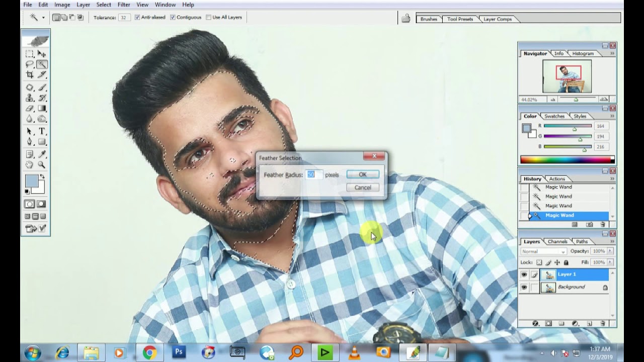This screenshot has height=362, width=644.
Task: Select the Zoom tool
Action: pyautogui.click(x=42, y=165)
